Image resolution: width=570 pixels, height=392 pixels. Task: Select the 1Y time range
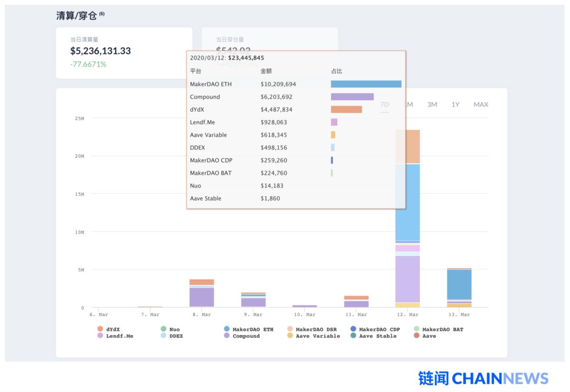click(x=455, y=104)
